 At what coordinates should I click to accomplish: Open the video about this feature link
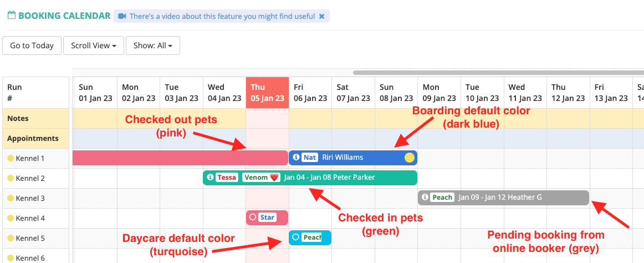222,17
